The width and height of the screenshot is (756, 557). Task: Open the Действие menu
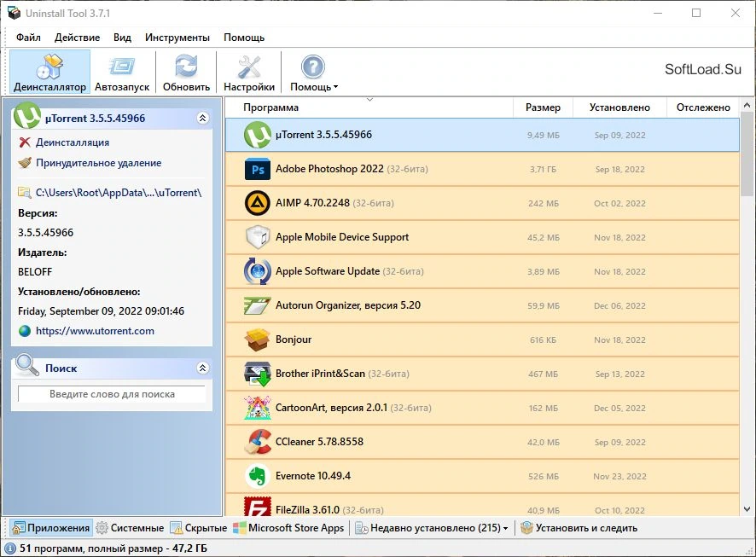pyautogui.click(x=77, y=38)
